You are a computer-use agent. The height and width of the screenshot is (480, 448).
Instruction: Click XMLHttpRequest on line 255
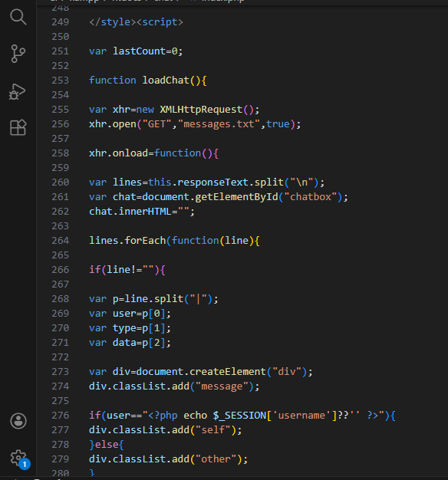tap(201, 110)
